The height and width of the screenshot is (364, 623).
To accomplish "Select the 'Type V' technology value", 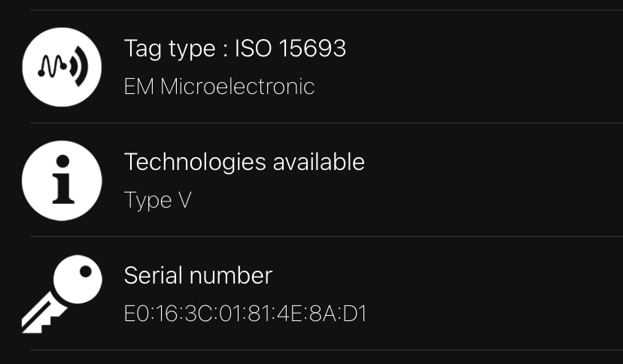I will click(158, 200).
